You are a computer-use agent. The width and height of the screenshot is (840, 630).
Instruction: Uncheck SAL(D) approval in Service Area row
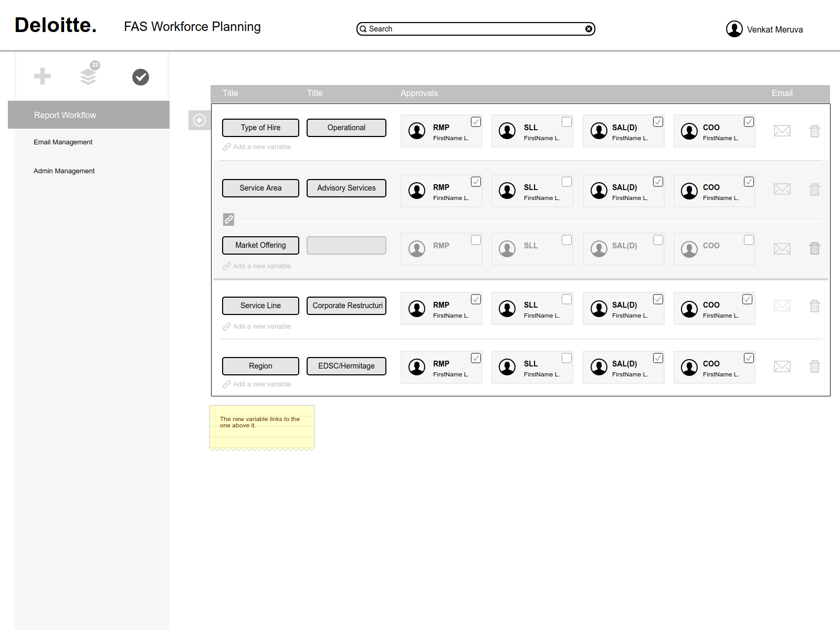pos(658,182)
